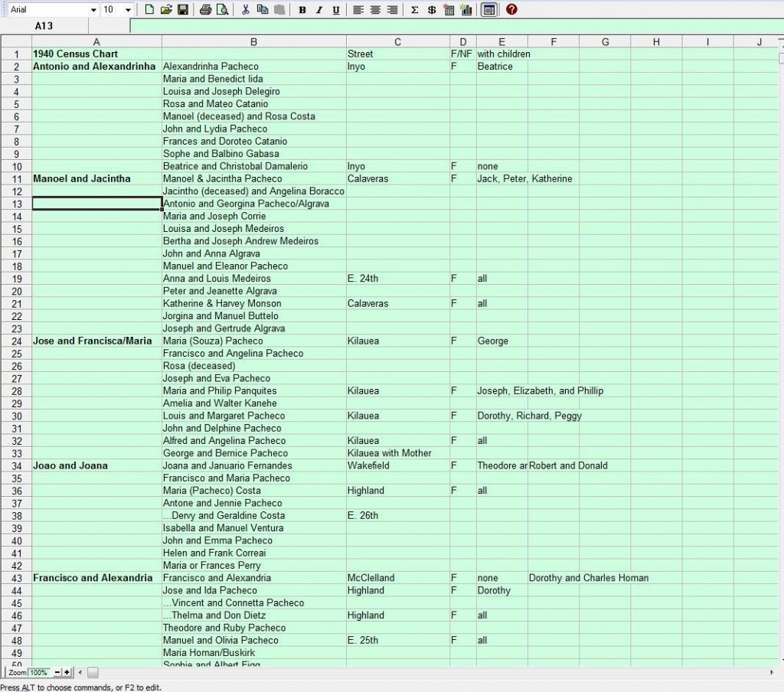Select column C header

coord(397,42)
